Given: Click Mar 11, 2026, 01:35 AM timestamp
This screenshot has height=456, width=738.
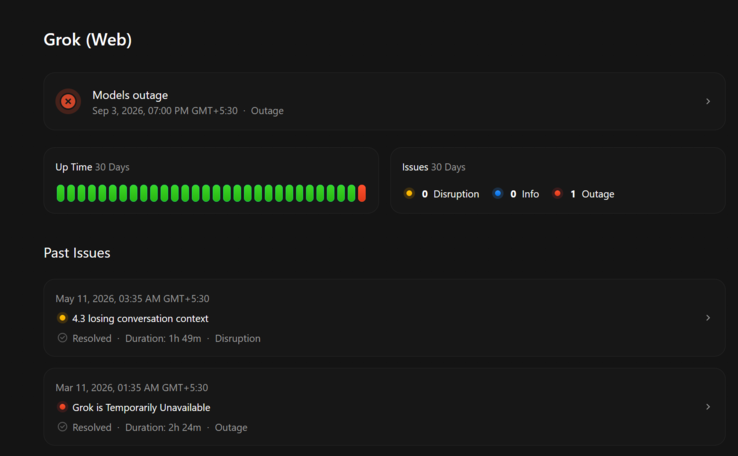Looking at the screenshot, I should pos(132,388).
